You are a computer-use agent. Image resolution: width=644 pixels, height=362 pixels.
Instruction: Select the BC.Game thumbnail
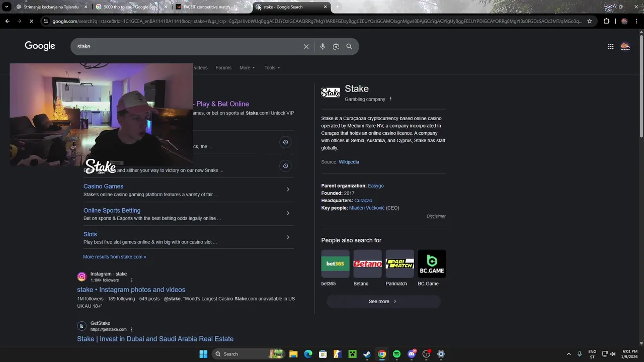click(x=432, y=264)
